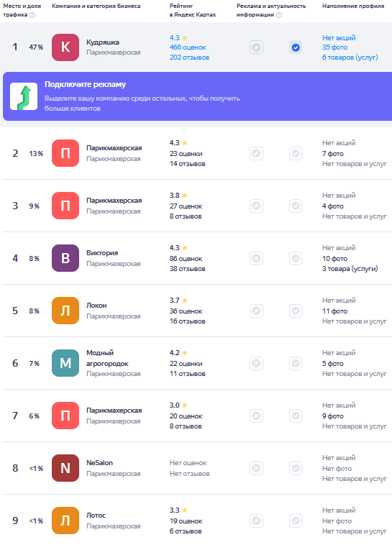The height and width of the screenshot is (550, 392).
Task: Toggle the info-actuality checkmark for NeSalon row
Action: click(x=296, y=468)
